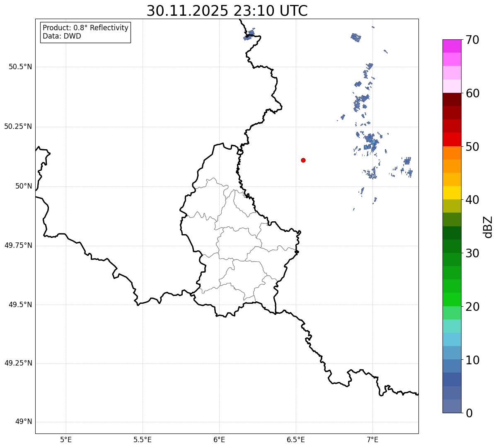Click the 49.25°N latitude label
The image size is (498, 448).
click(x=18, y=363)
